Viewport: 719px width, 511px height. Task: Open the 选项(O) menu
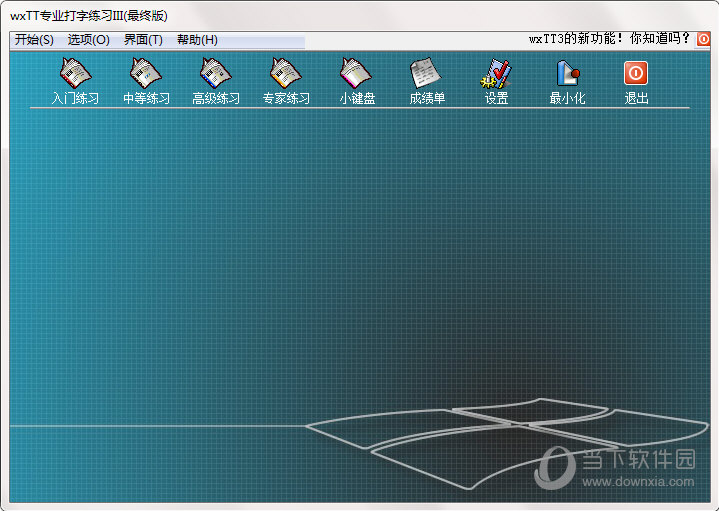click(88, 40)
